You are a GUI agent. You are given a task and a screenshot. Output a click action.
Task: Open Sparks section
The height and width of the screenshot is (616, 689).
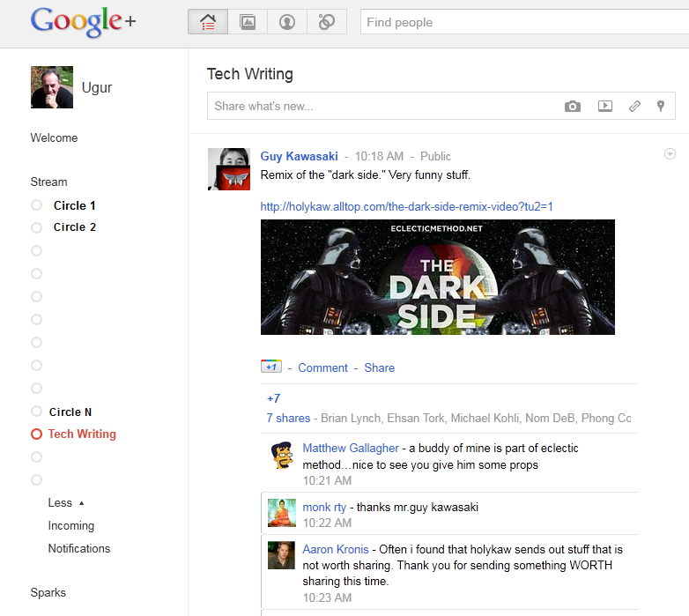(48, 593)
